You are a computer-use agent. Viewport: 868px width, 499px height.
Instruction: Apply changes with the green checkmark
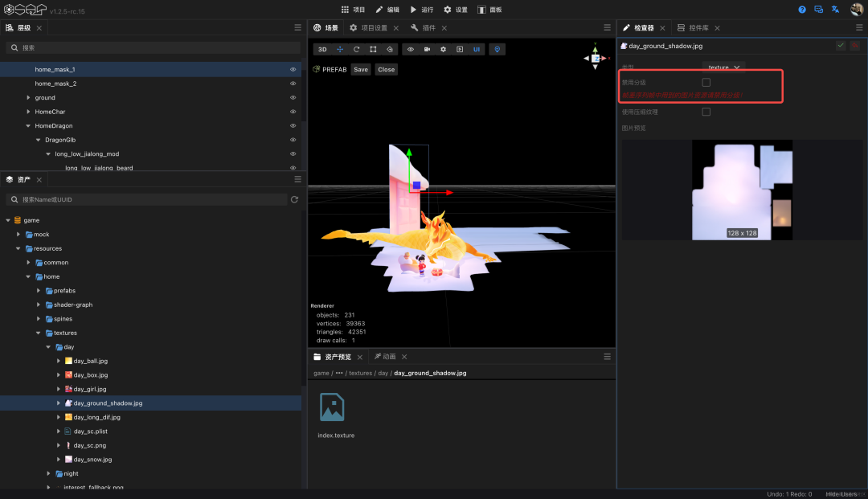(x=841, y=45)
